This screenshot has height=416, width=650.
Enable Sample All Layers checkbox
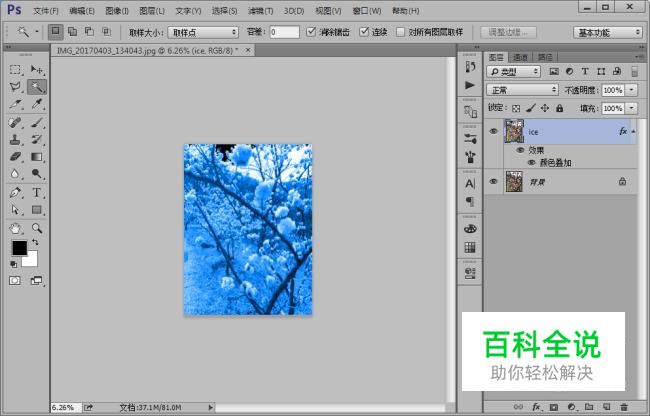400,32
